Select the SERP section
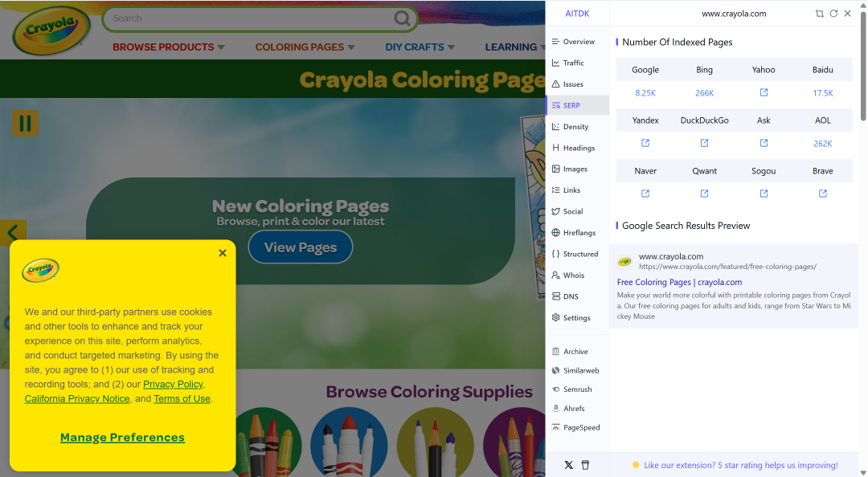The width and height of the screenshot is (868, 477). click(577, 105)
